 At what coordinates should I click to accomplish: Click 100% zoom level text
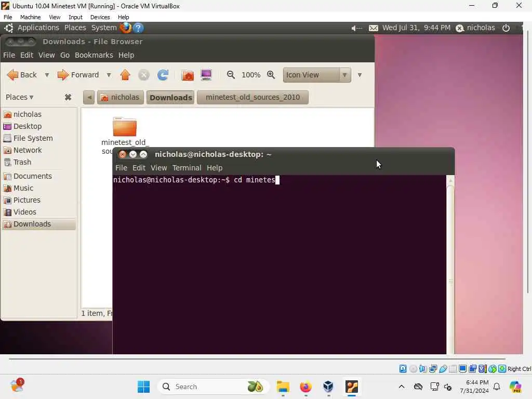(x=251, y=75)
